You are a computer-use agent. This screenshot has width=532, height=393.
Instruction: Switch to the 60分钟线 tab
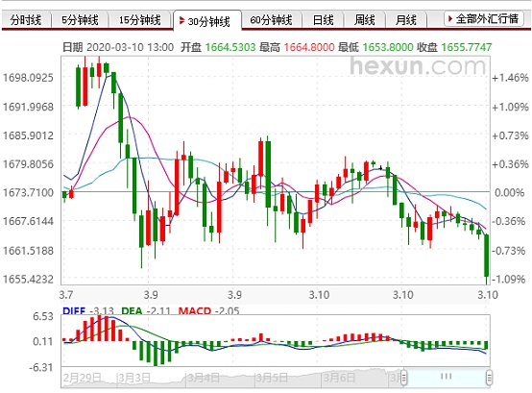click(271, 19)
